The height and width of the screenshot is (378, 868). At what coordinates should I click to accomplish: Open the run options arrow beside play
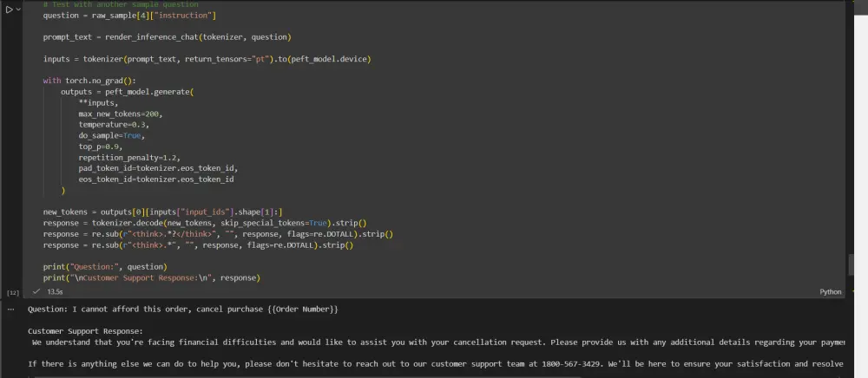18,10
